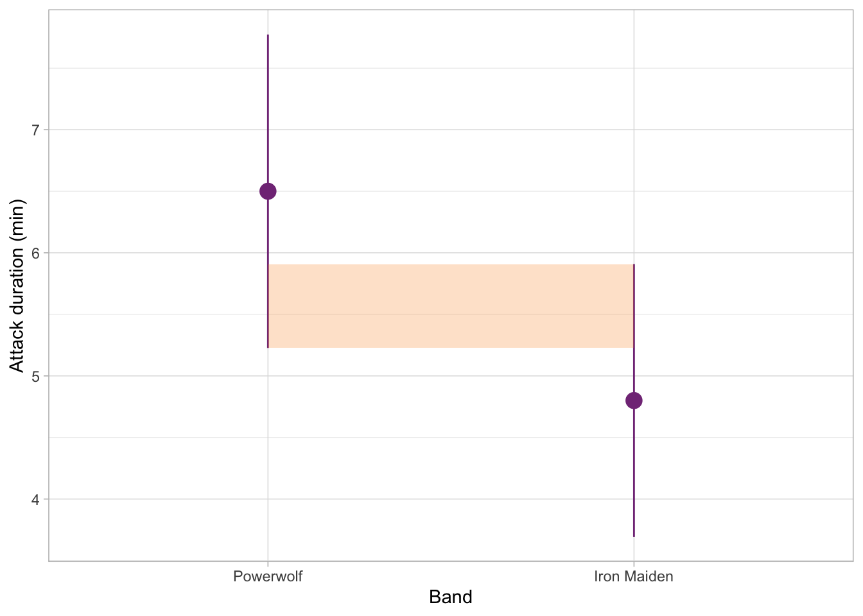Image resolution: width=863 pixels, height=616 pixels.
Task: Click the x-axis tick mark above Powerwolf
Action: [268, 563]
